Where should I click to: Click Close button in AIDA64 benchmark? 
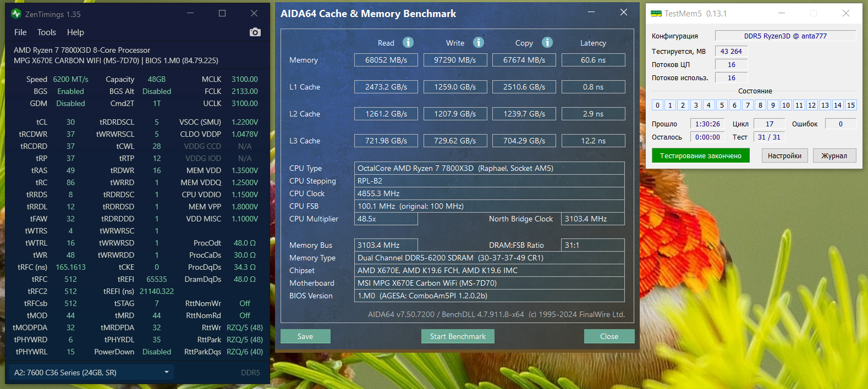pos(609,336)
